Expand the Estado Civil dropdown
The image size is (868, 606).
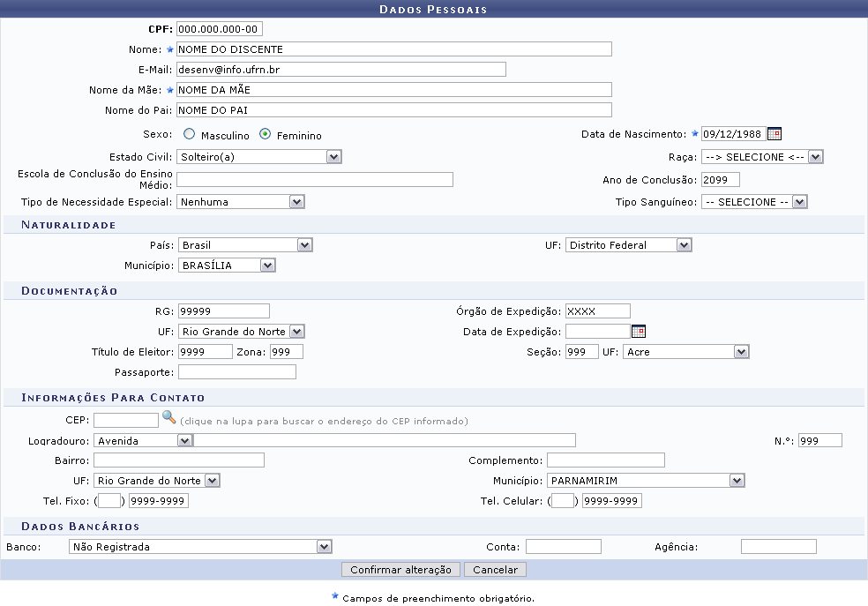click(x=258, y=157)
